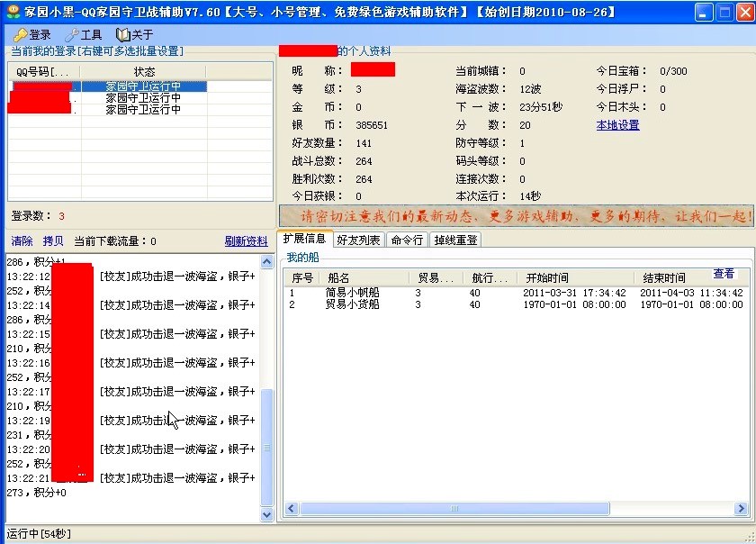Switch to the 好友列表 tab
The height and width of the screenshot is (544, 756).
coord(359,240)
